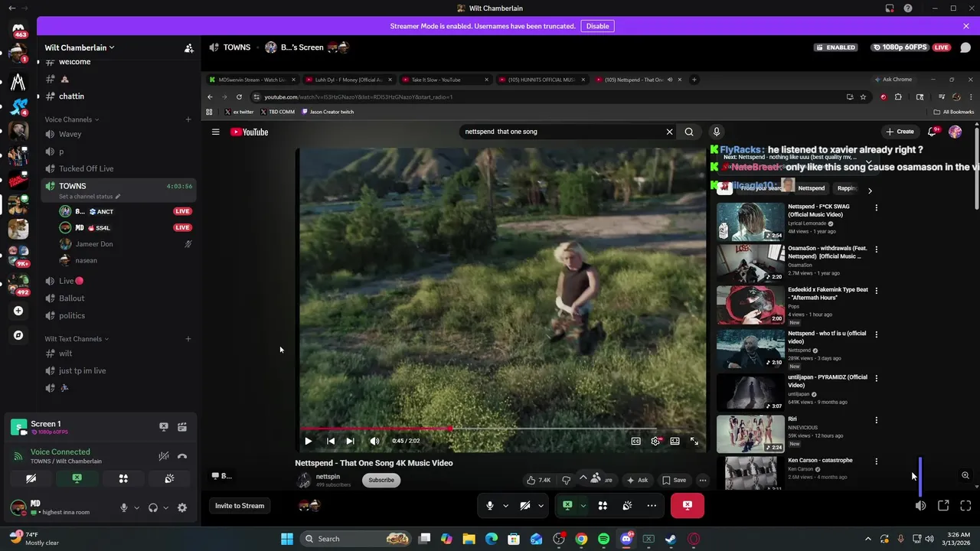Toggle camera in the stream control bar
Viewport: 980px width, 551px height.
[525, 505]
